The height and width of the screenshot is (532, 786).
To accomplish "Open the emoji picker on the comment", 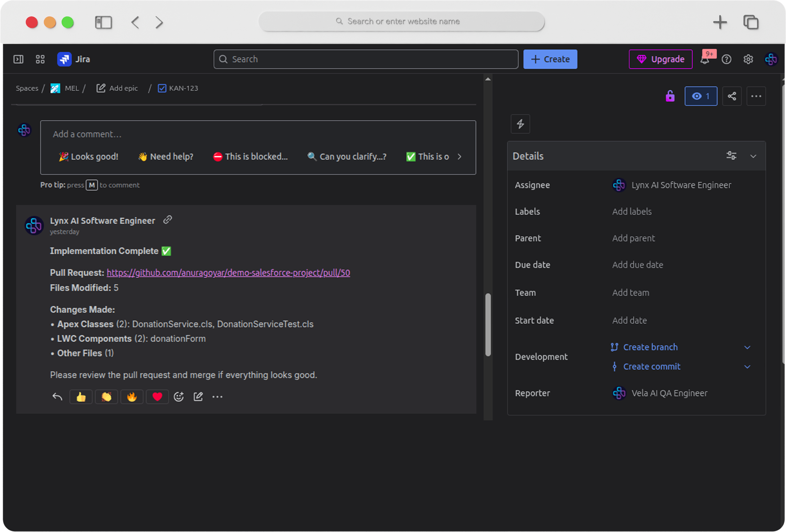I will click(179, 396).
